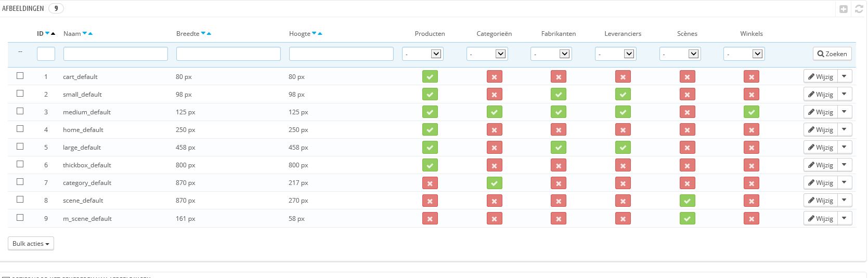
Task: Sort Hoogte column descending arrow
Action: pyautogui.click(x=314, y=34)
